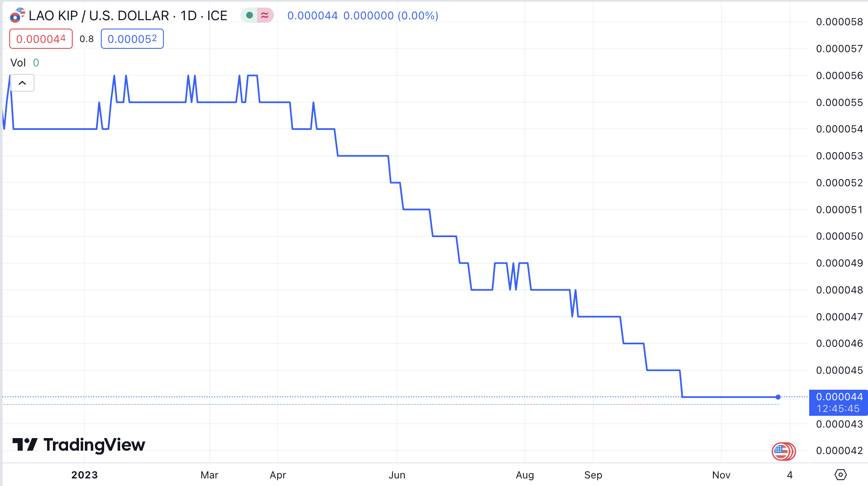Click the 2023 label on time axis
Viewport: 868px width, 486px height.
click(x=84, y=475)
